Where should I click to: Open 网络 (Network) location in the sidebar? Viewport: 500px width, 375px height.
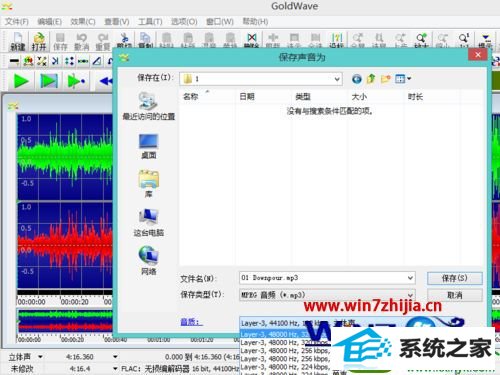click(x=149, y=261)
